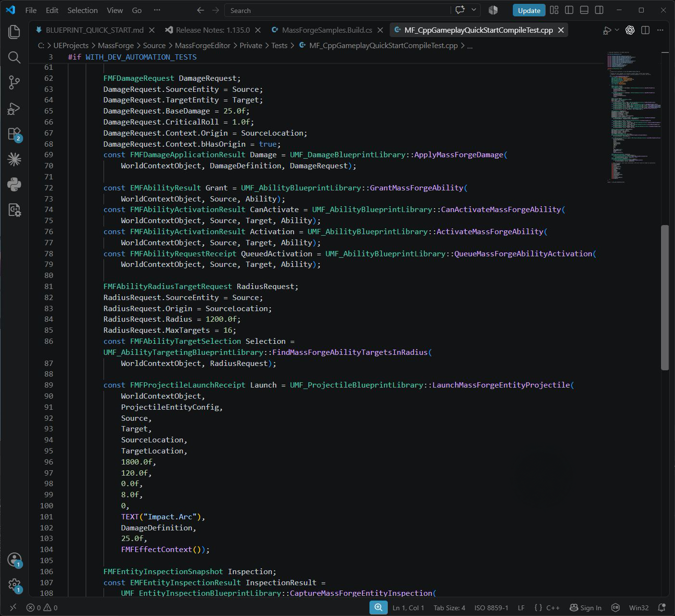Viewport: 675px width, 616px height.
Task: Open Tests breadcrumb folder dropdown
Action: click(279, 46)
